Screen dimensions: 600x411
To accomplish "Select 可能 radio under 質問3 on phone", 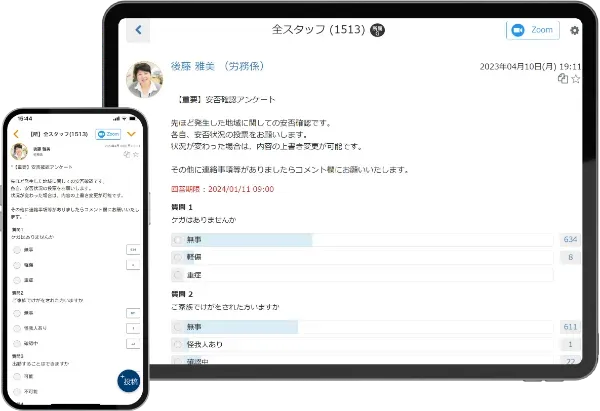I will point(17,376).
